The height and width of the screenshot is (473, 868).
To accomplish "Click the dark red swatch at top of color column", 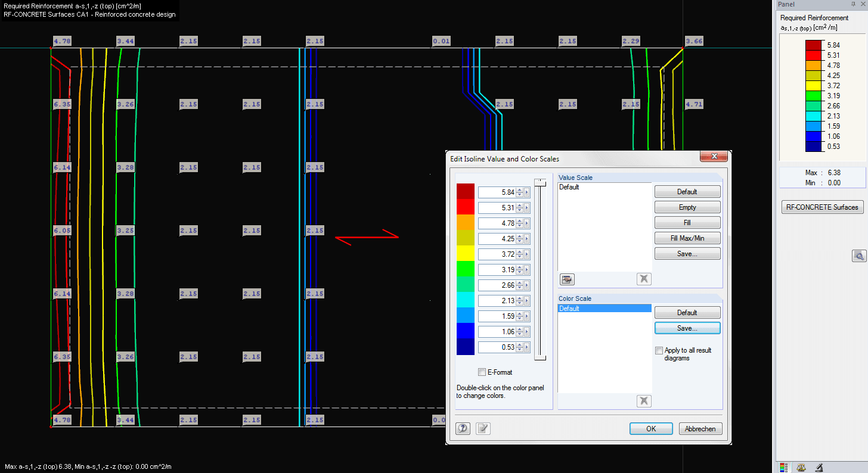I will coord(465,192).
